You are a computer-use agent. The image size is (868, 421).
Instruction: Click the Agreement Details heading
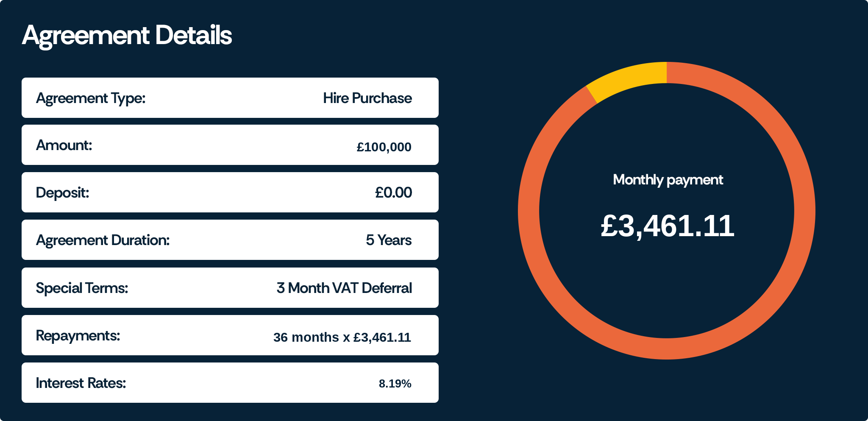127,35
